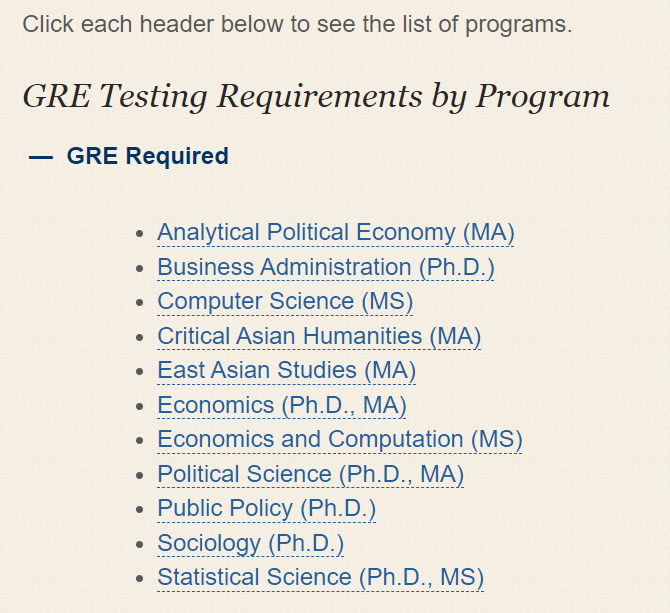This screenshot has height=613, width=670.
Task: Open the Sociology (Ph.D.) link
Action: tap(250, 543)
